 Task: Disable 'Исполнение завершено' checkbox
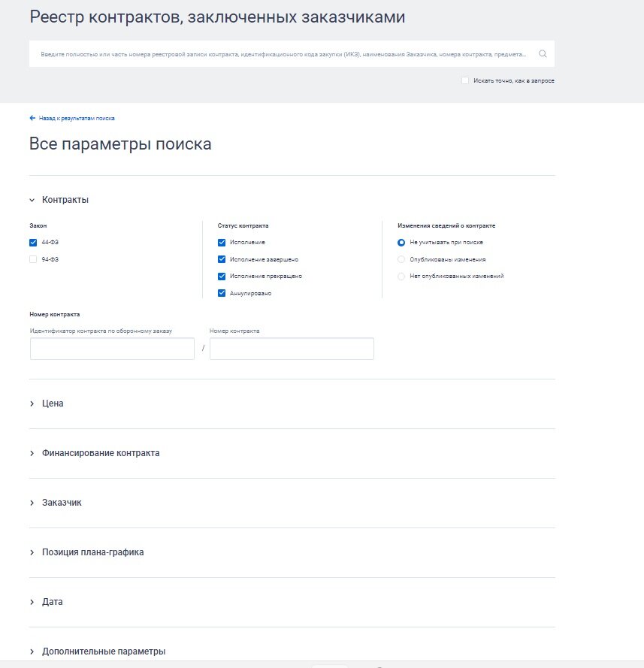[221, 258]
